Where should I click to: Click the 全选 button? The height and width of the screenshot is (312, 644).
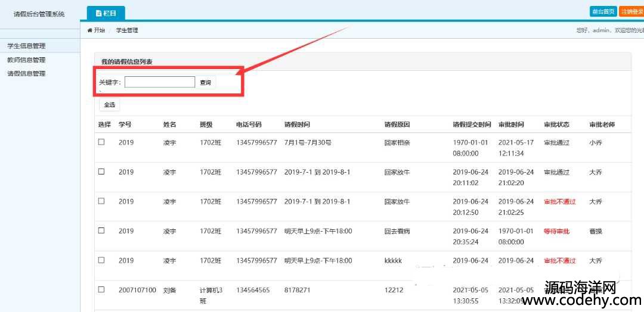109,105
